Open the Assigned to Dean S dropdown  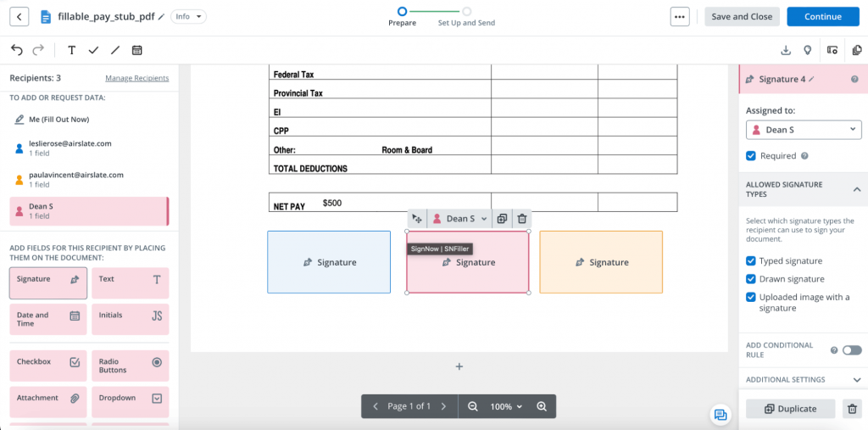pos(804,130)
